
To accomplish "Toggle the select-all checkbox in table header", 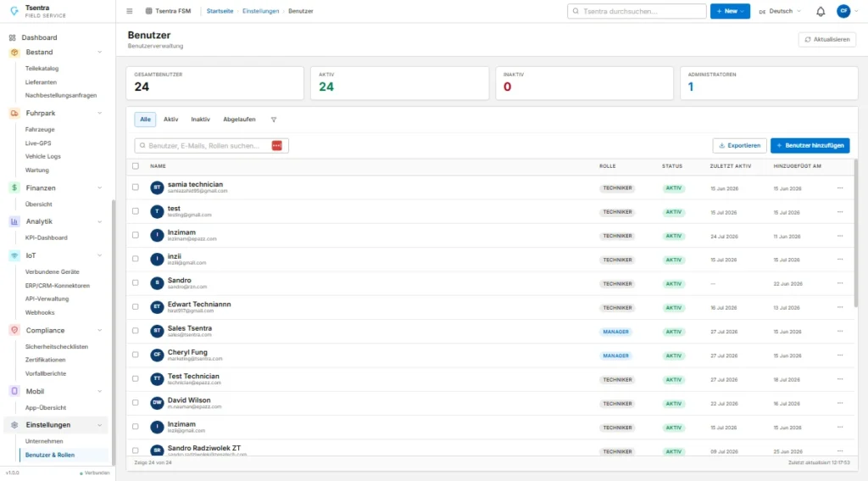I will [x=136, y=165].
